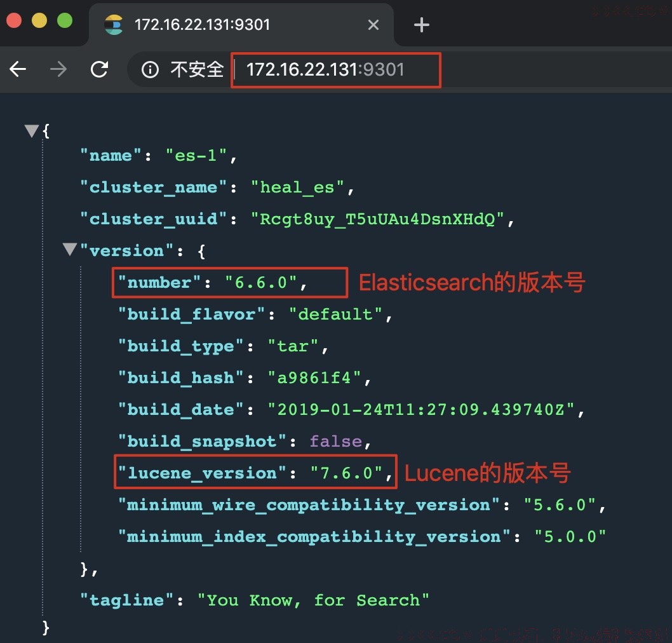The image size is (672, 643).
Task: Click the "version" key
Action: click(x=127, y=251)
